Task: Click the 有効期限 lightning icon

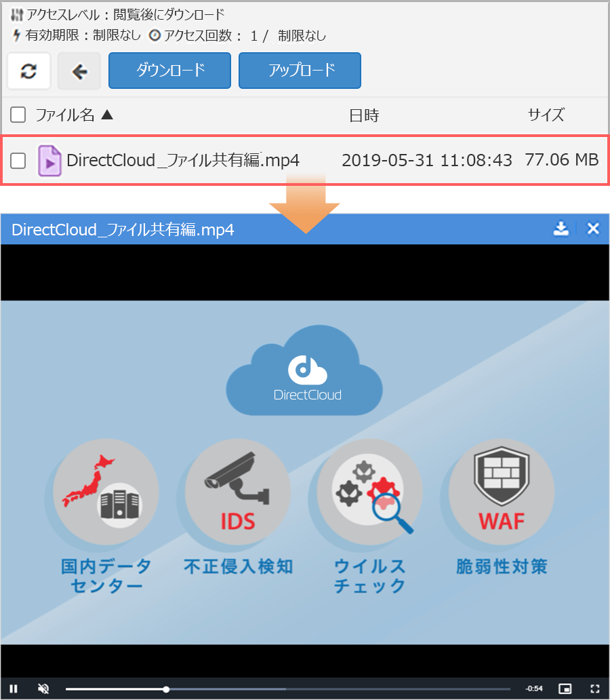Action: coord(16,35)
